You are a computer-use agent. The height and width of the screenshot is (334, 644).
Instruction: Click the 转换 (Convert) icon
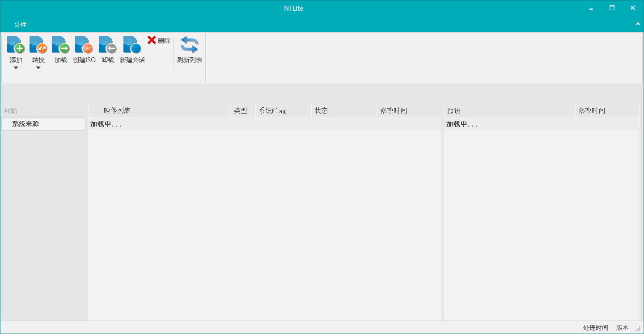tap(38, 45)
